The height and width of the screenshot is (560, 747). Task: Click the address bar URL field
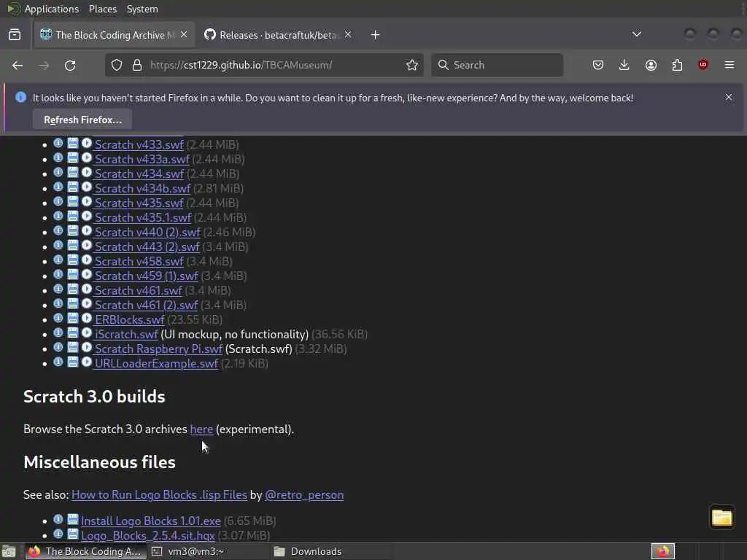(x=264, y=65)
